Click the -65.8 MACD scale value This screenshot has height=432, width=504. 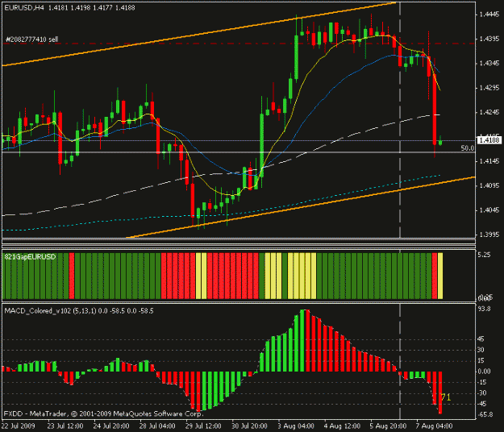485,414
